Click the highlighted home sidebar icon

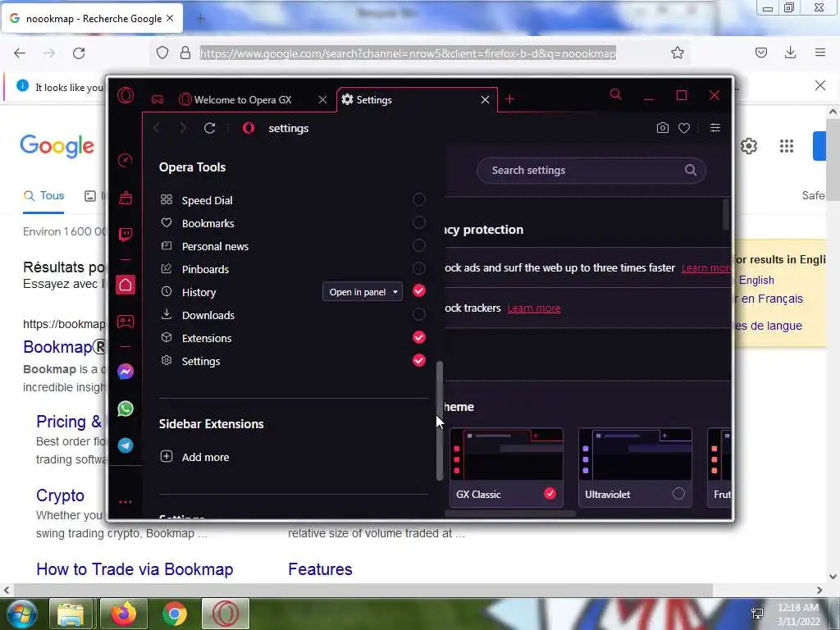point(126,285)
